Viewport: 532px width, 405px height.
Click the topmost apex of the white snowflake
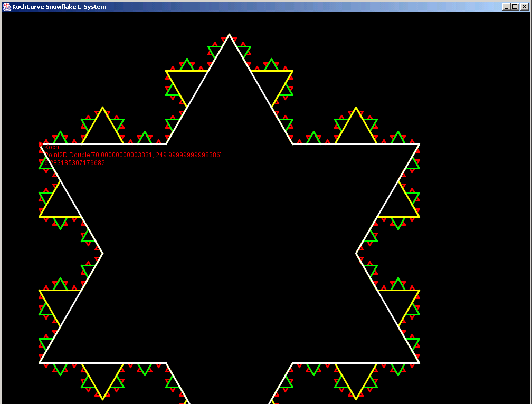(x=229, y=35)
